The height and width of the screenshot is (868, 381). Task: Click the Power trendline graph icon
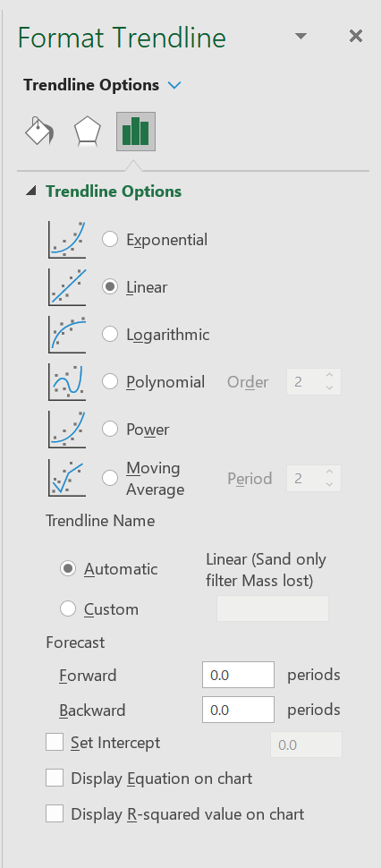click(x=67, y=430)
